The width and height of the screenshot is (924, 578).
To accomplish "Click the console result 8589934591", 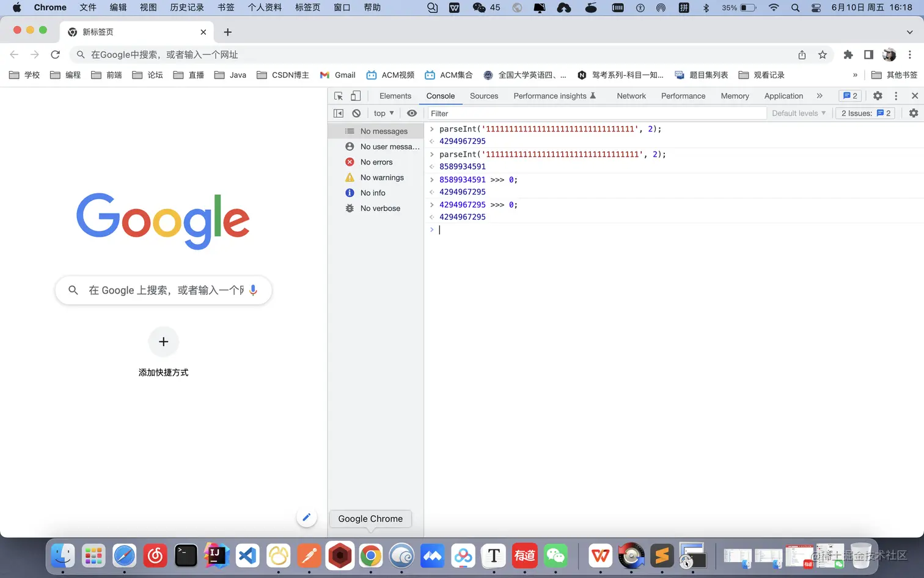I will 463,166.
